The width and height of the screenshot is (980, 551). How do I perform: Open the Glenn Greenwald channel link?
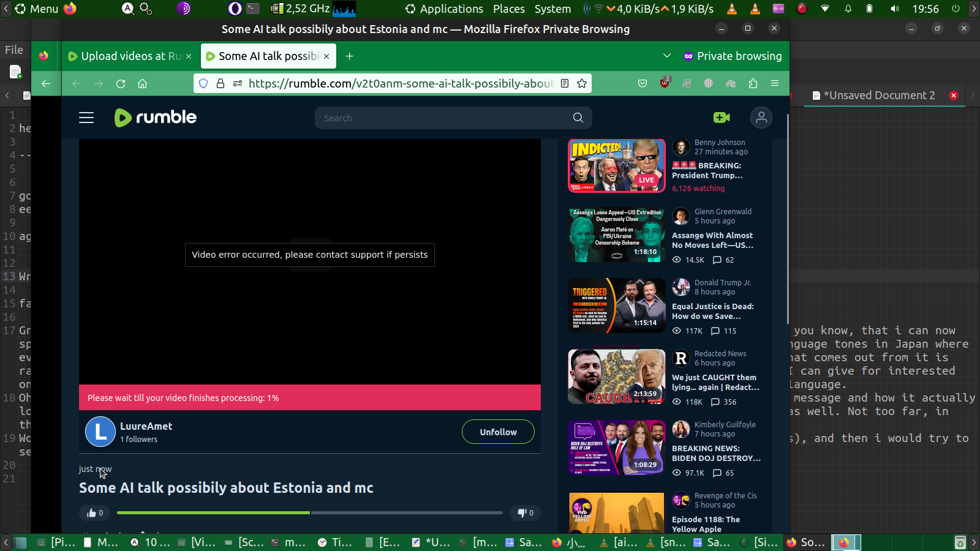pos(723,212)
